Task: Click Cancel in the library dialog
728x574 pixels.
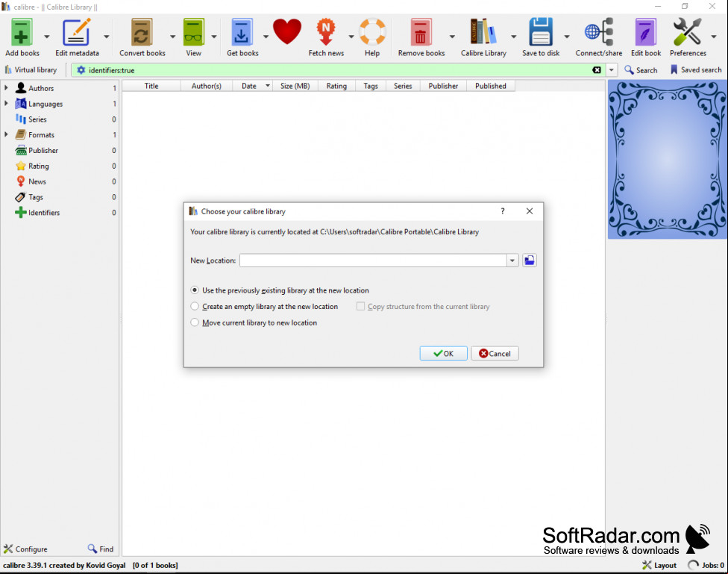Action: tap(495, 353)
